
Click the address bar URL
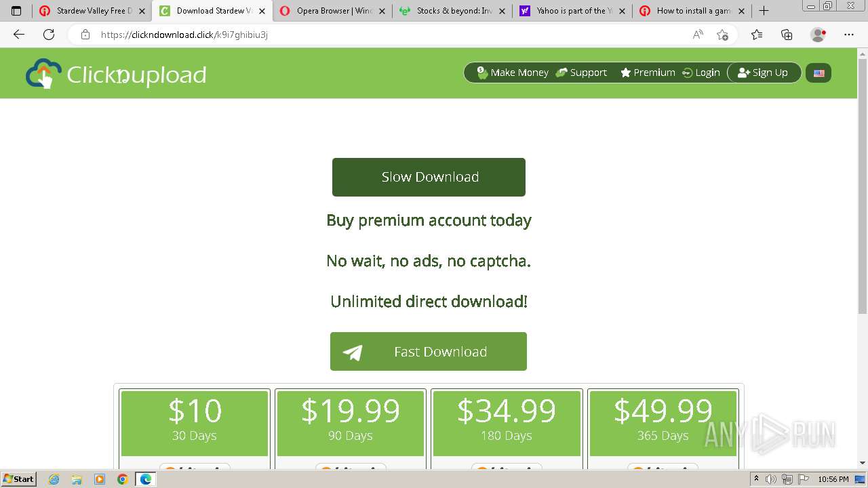click(184, 35)
